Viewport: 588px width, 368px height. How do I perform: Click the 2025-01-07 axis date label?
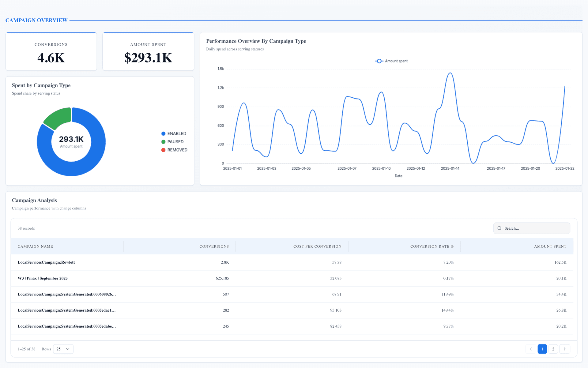click(347, 168)
